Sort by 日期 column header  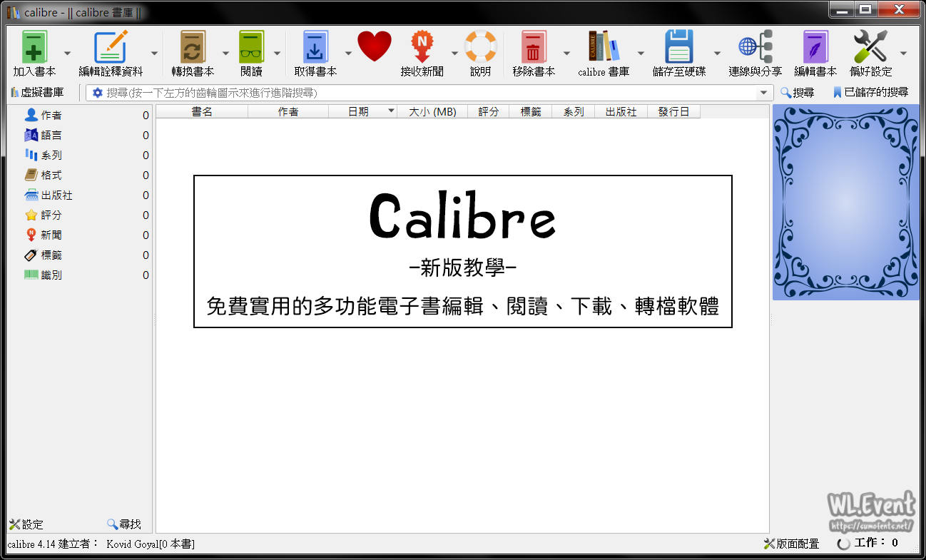tap(362, 111)
